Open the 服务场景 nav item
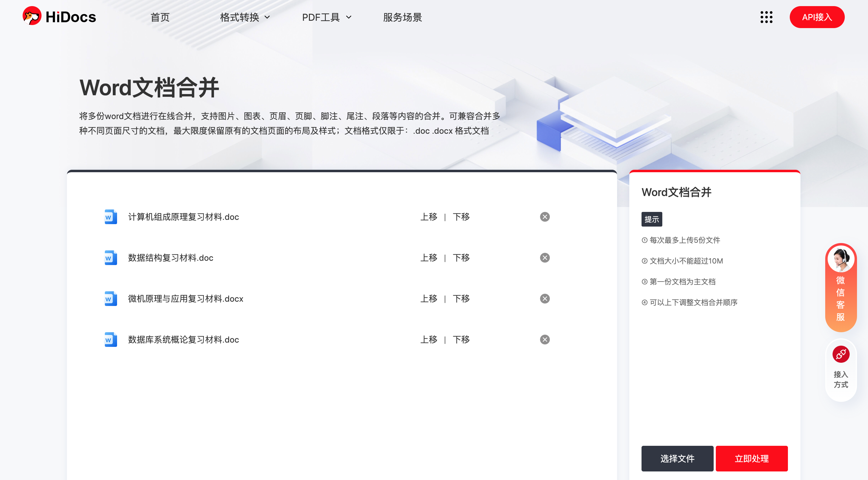Viewport: 868px width, 480px height. 402,17
